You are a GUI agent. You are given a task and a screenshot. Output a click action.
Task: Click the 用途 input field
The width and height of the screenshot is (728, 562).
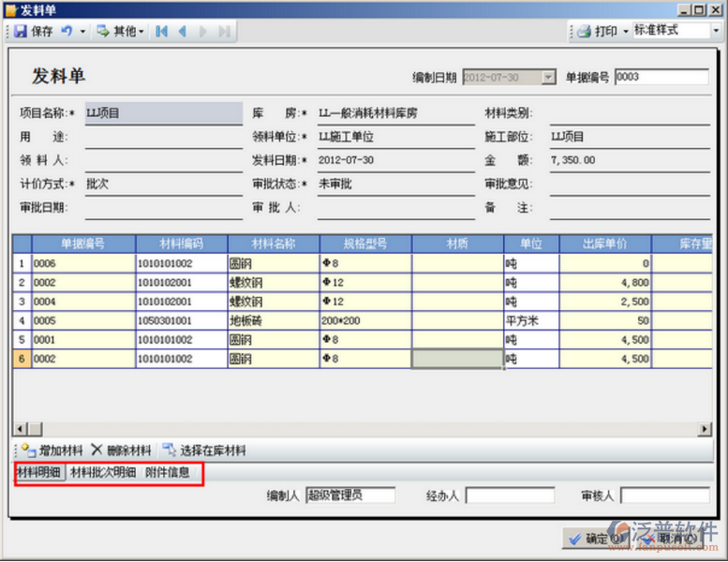164,138
